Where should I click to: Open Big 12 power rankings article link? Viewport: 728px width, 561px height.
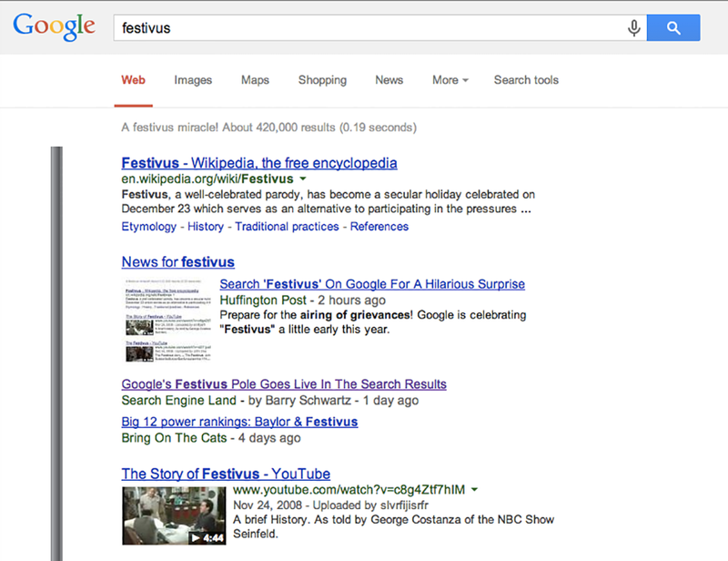click(239, 422)
